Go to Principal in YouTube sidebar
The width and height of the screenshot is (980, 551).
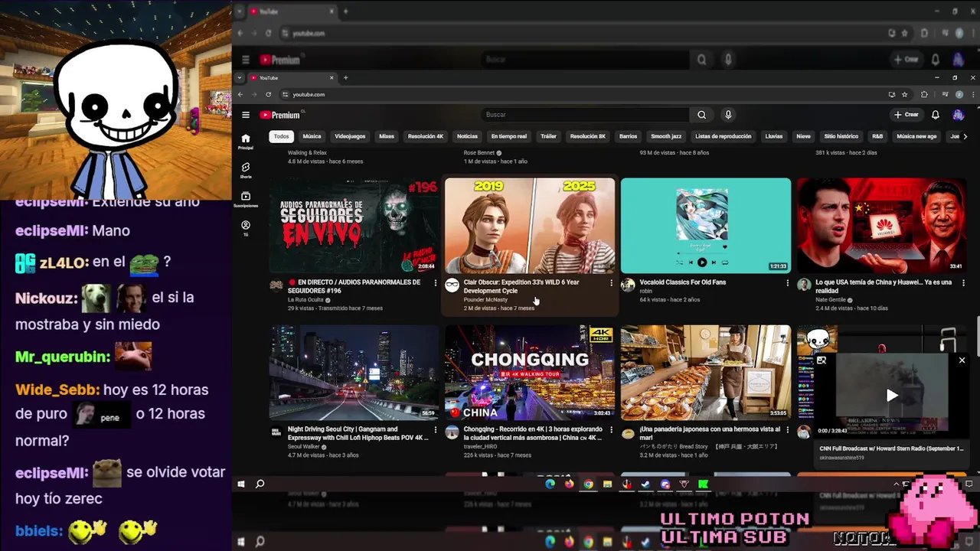[246, 142]
